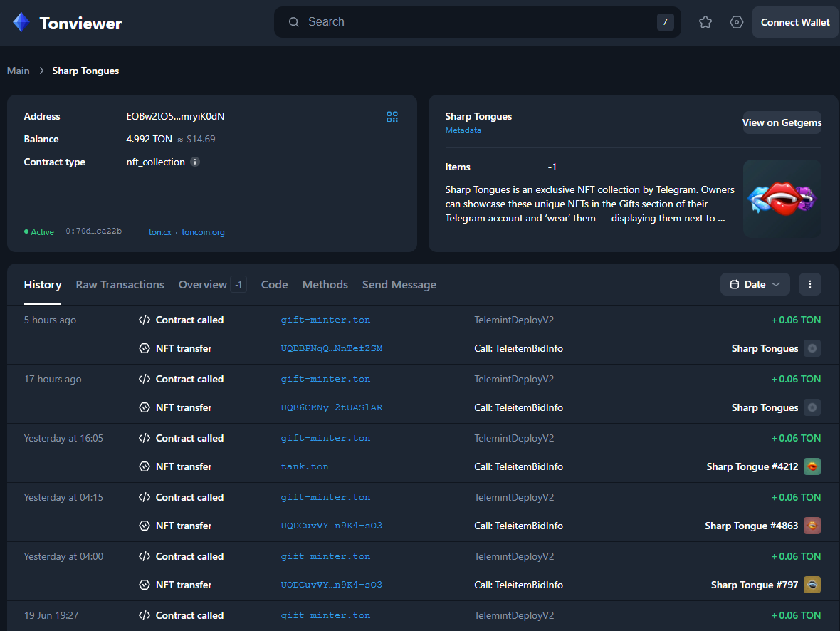Click Sharp Tongue #4863 NFT icon
Screen dimensions: 840x631
point(812,526)
